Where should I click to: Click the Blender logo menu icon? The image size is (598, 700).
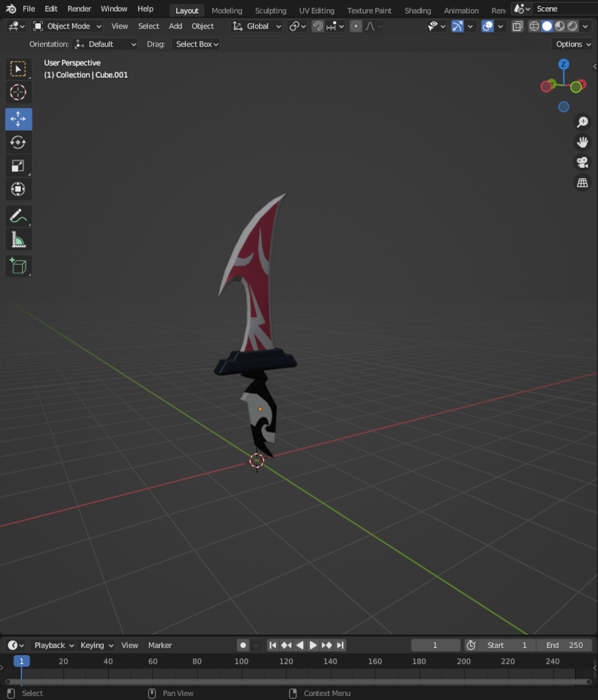(x=11, y=9)
